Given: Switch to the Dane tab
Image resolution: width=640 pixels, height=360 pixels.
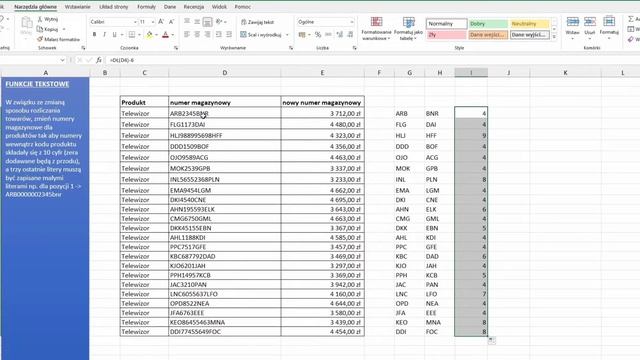Looking at the screenshot, I should pyautogui.click(x=170, y=7).
